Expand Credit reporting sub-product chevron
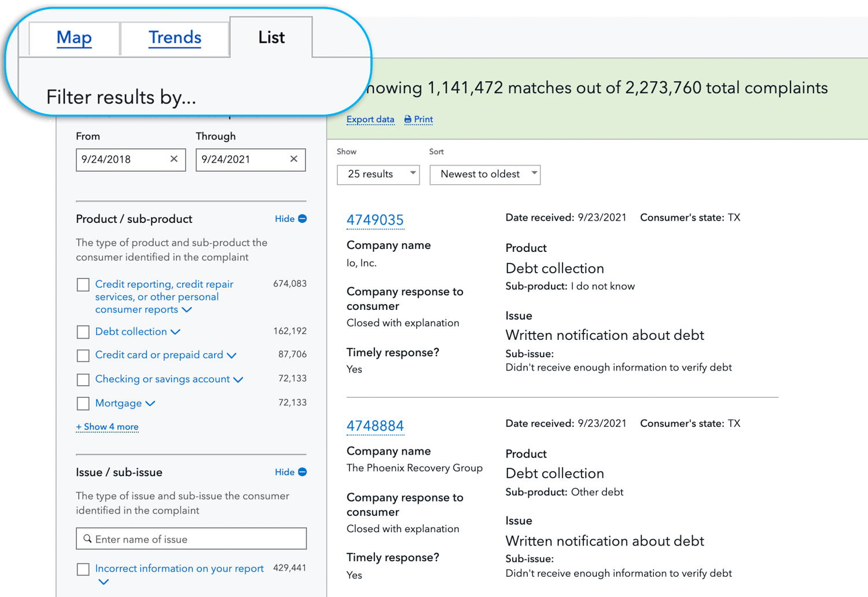 [186, 310]
